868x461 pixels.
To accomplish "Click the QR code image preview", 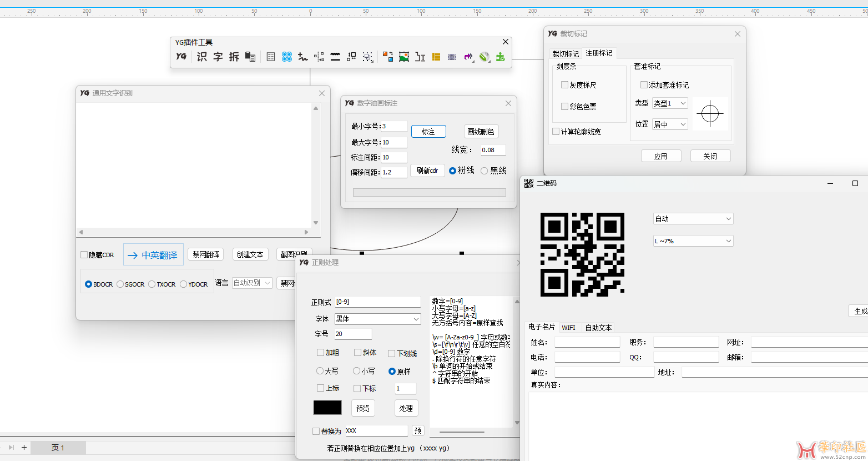I will tap(582, 254).
